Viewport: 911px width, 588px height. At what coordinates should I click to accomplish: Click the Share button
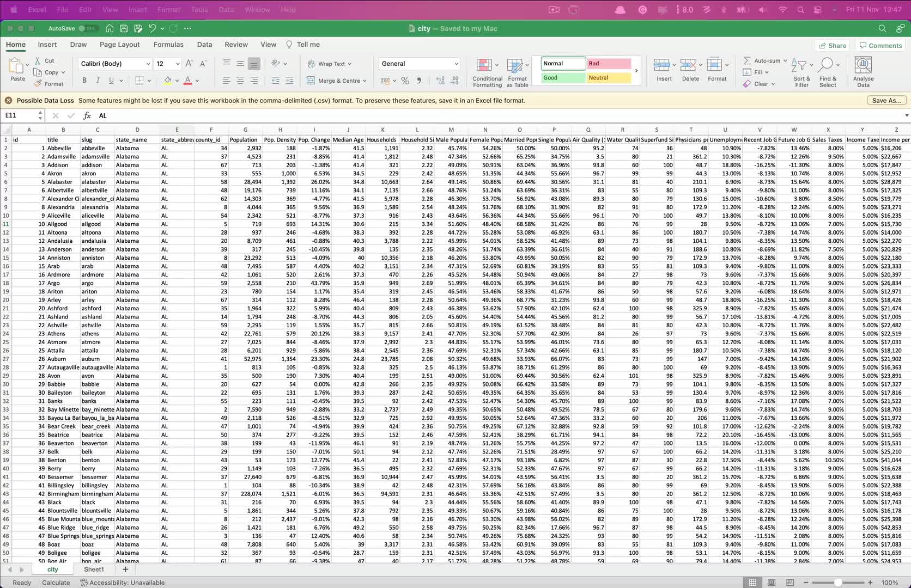click(833, 46)
